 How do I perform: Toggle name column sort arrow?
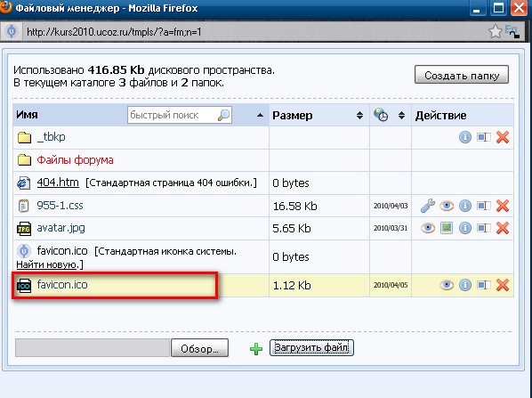[x=260, y=116]
